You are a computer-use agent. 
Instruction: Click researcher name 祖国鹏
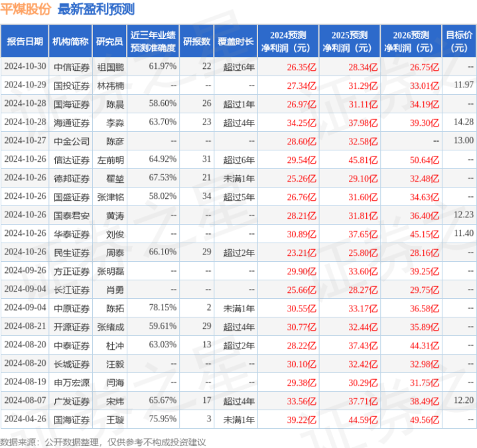click(x=110, y=67)
